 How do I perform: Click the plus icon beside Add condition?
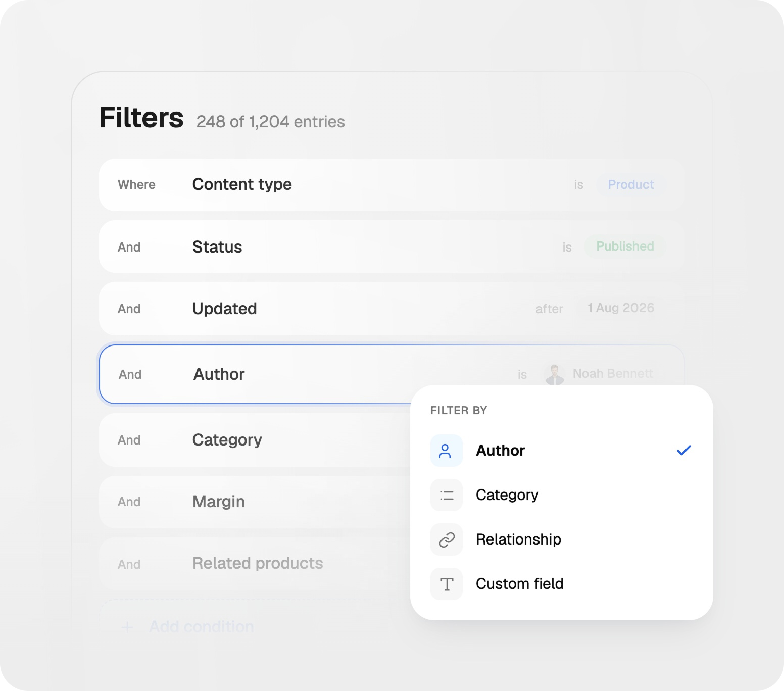(127, 627)
